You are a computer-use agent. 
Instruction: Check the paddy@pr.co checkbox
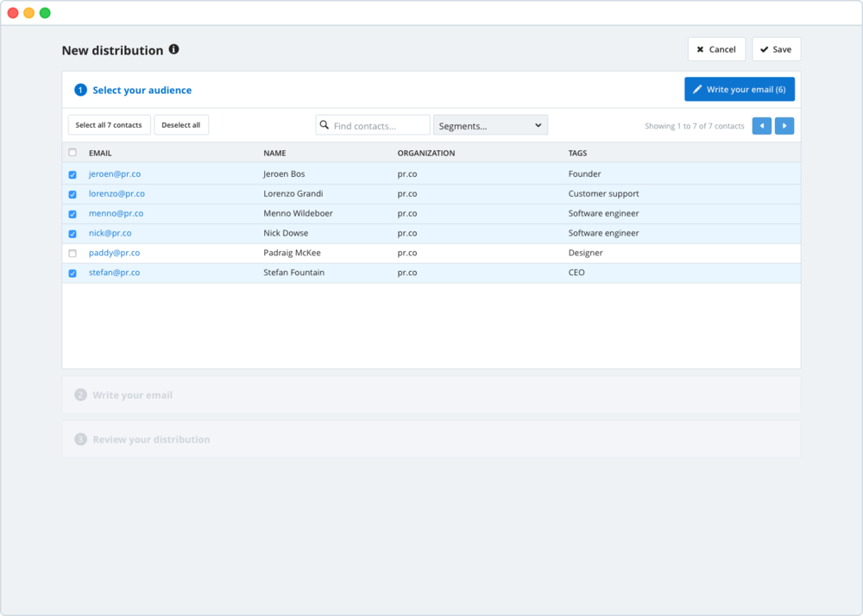[x=72, y=254]
